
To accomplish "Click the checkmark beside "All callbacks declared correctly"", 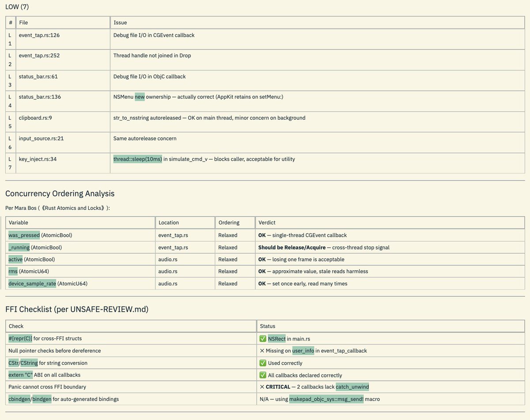I will (263, 375).
